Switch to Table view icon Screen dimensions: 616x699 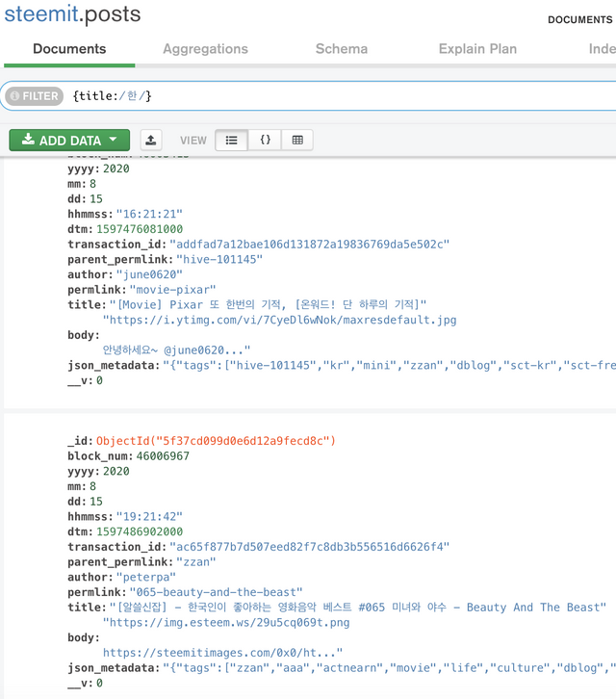point(297,140)
